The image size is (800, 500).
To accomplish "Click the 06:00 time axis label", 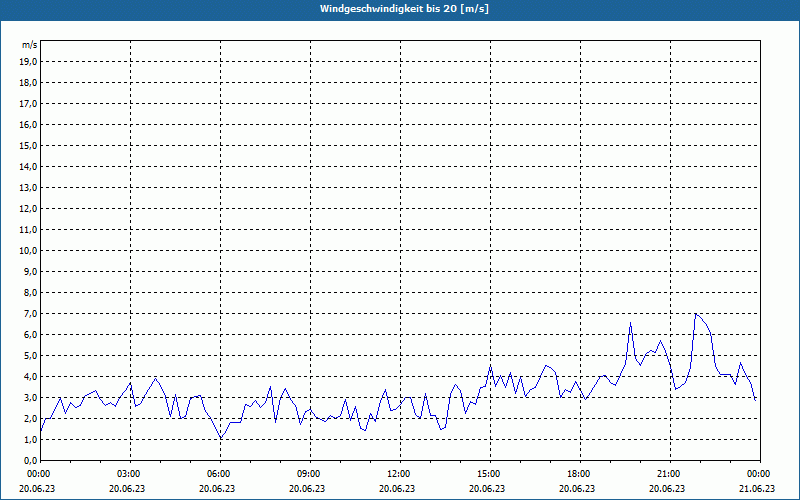I will 220,474.
